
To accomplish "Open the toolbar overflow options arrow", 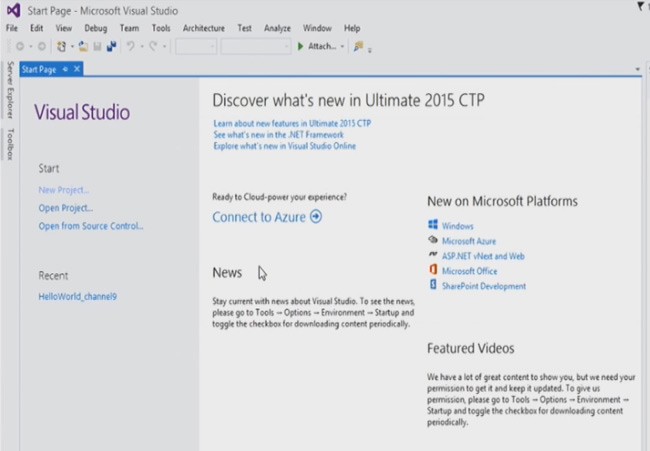I will click(370, 50).
